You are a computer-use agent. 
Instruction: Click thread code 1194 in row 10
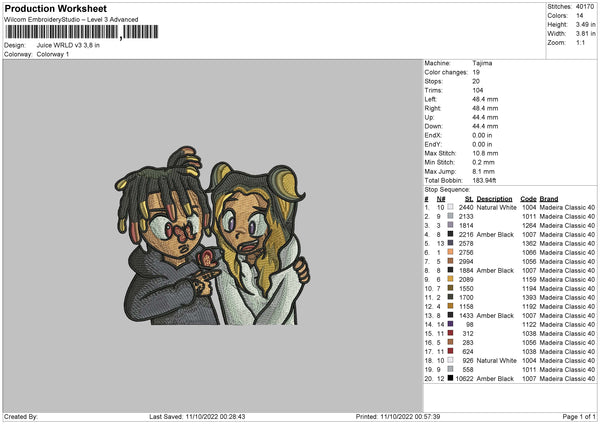[x=529, y=288]
